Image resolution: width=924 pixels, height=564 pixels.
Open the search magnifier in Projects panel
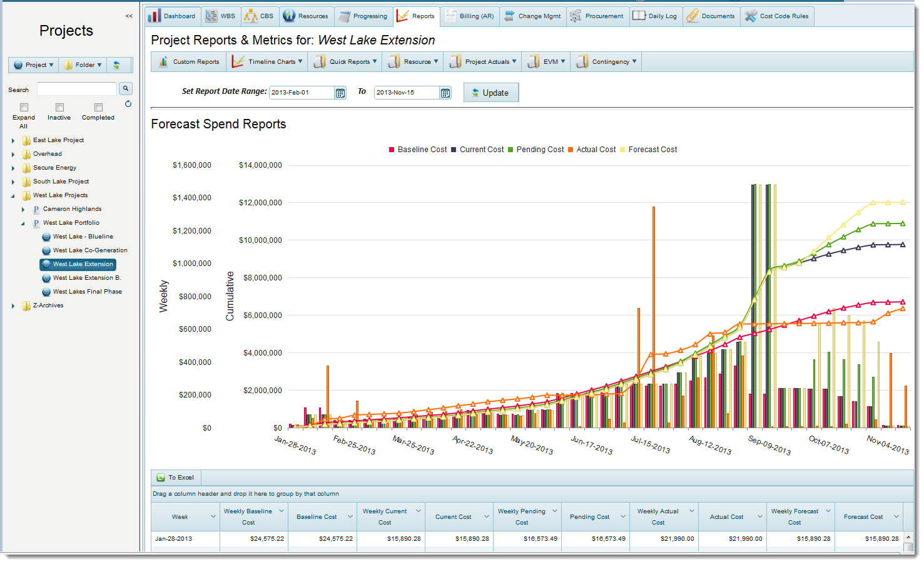click(125, 88)
